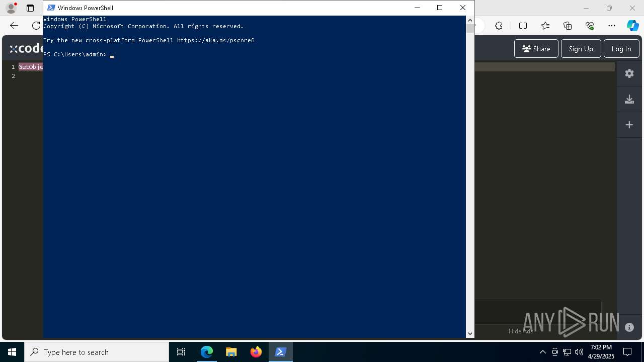Click line number 2 in the editor
Viewport: 644px width, 362px height.
13,76
